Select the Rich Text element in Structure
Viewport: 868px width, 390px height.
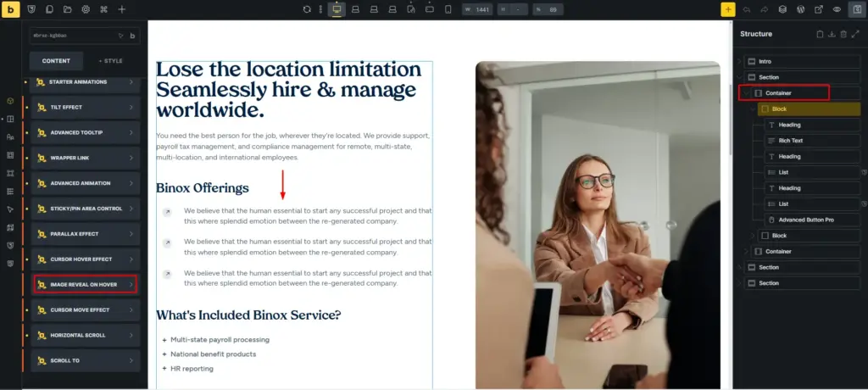point(812,141)
